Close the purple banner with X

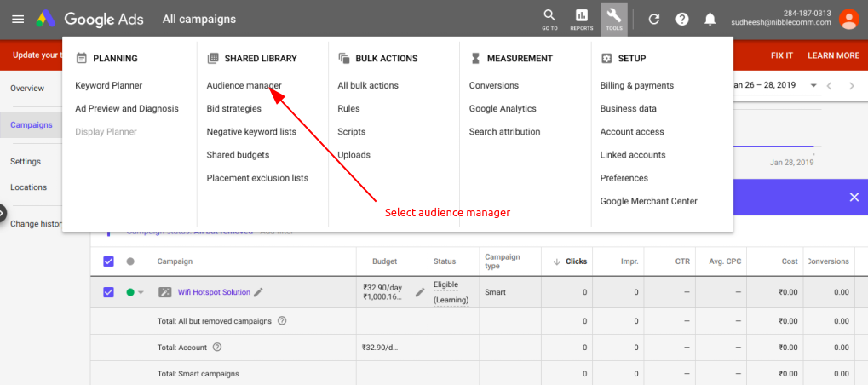[x=854, y=197]
